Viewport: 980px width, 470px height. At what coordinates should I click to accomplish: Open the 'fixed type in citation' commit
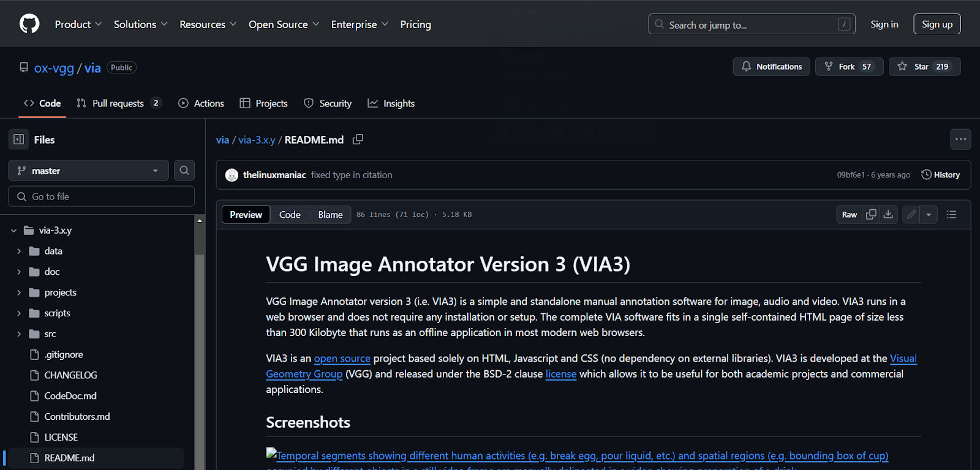click(352, 175)
